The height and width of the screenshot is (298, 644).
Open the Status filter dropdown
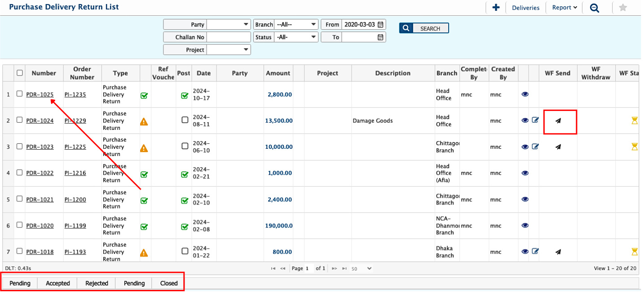pos(296,37)
